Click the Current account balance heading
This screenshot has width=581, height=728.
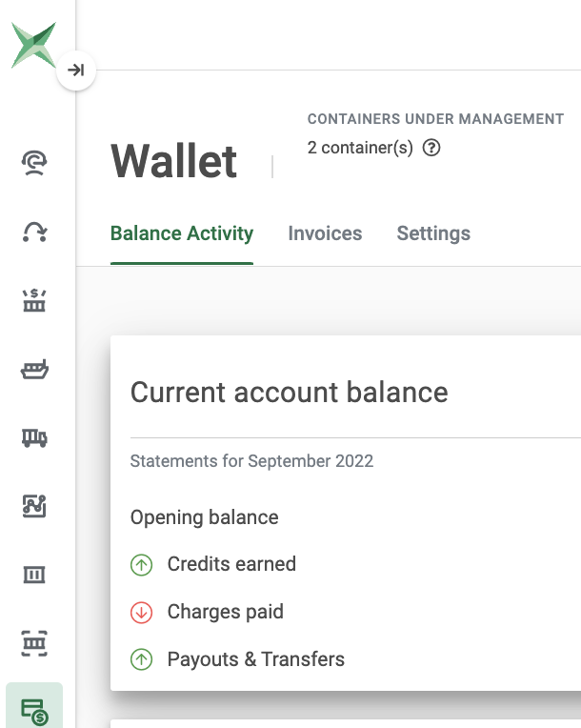pos(290,393)
